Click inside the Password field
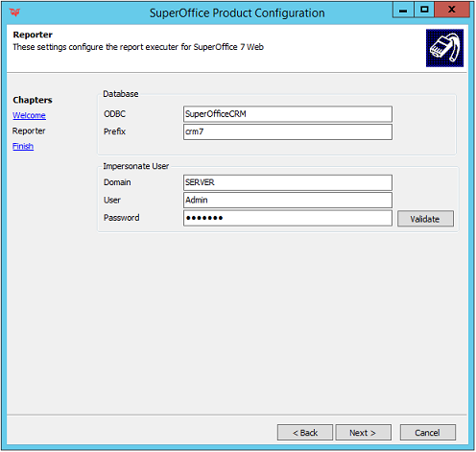This screenshot has width=476, height=452. [x=288, y=218]
